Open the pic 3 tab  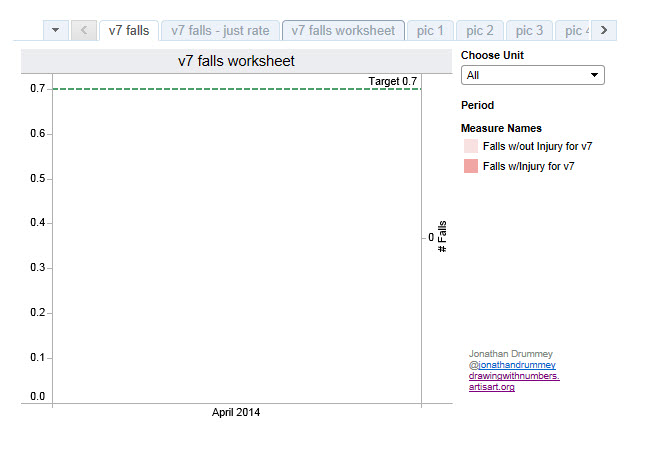coord(528,30)
